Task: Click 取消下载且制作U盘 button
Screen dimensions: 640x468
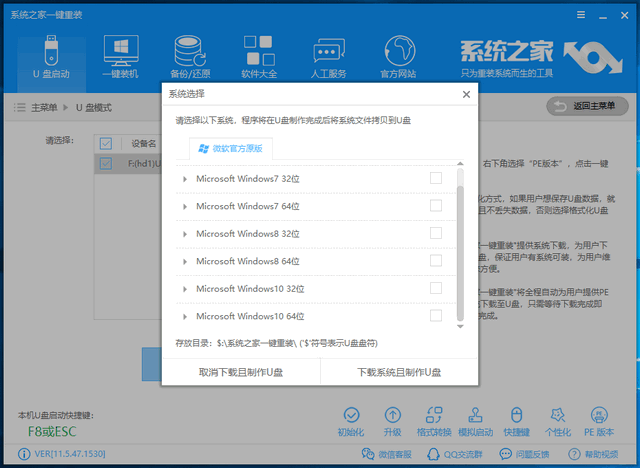Action: (x=240, y=371)
